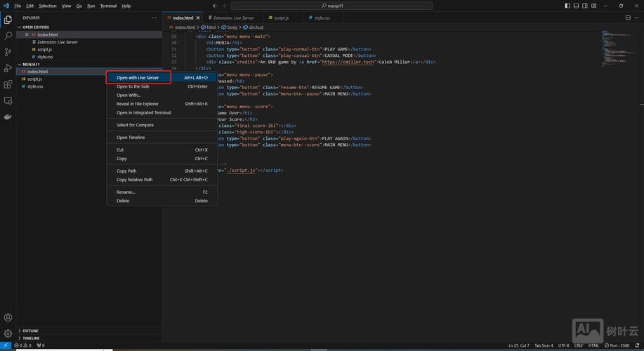Image resolution: width=644 pixels, height=351 pixels.
Task: Click the Port: 5500 Live Server status
Action: [617, 345]
